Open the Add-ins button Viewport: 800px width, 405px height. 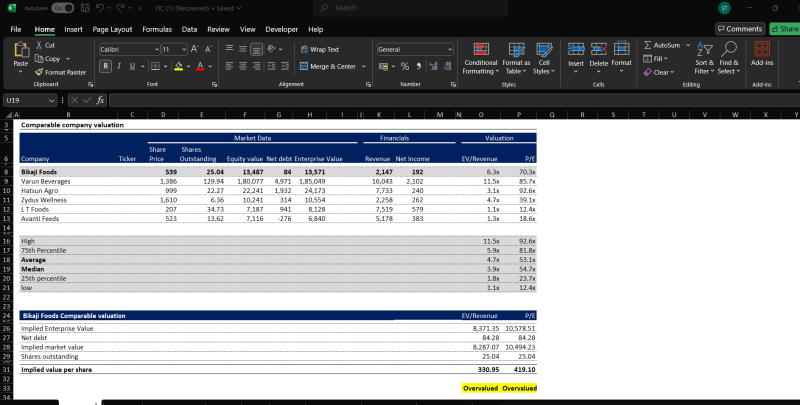point(762,54)
